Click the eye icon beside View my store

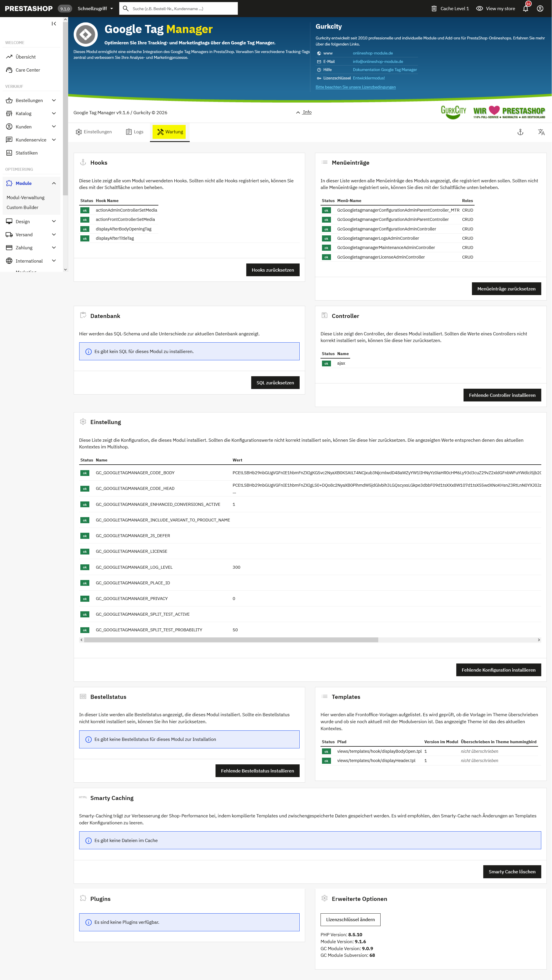(480, 8)
